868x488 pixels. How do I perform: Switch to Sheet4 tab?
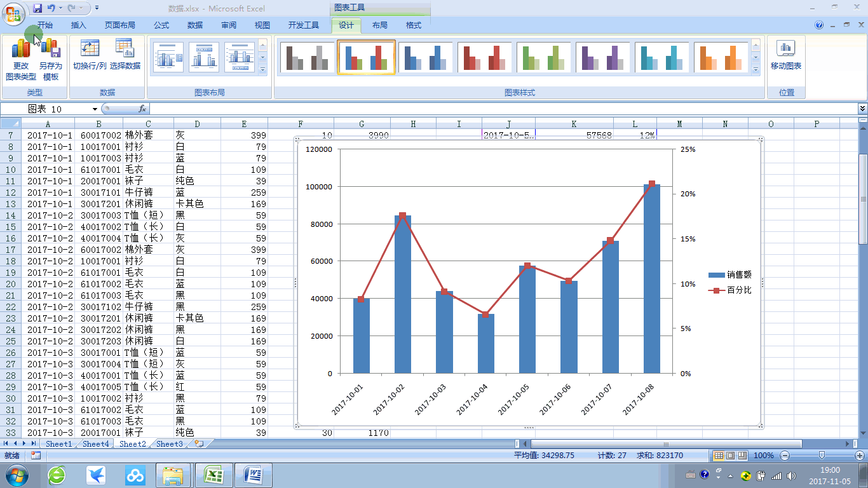95,444
